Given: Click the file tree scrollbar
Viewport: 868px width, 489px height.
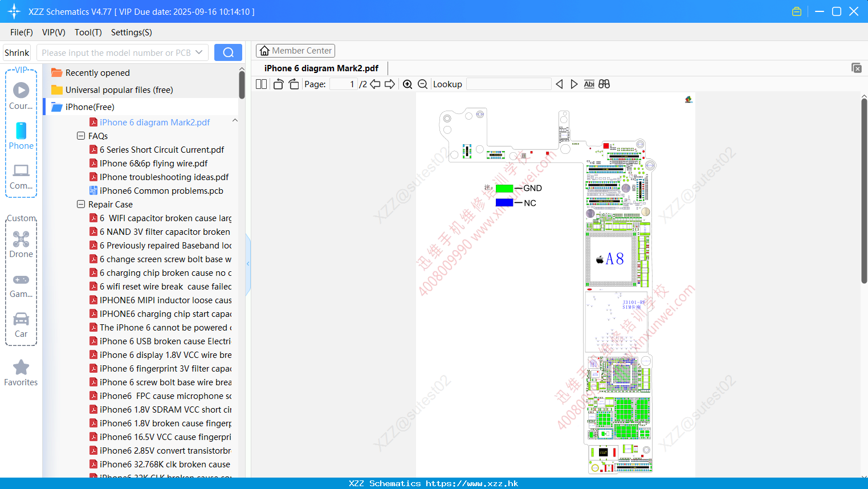Looking at the screenshot, I should [x=242, y=84].
